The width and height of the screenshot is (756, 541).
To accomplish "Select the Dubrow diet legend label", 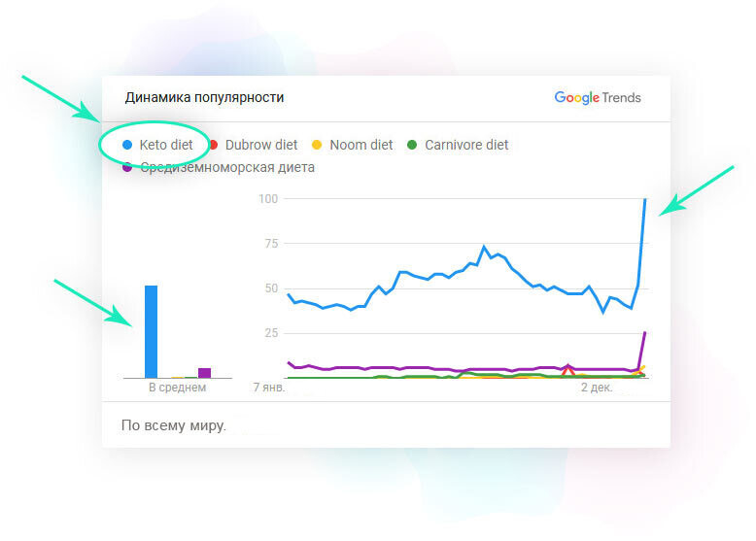I will coord(261,145).
